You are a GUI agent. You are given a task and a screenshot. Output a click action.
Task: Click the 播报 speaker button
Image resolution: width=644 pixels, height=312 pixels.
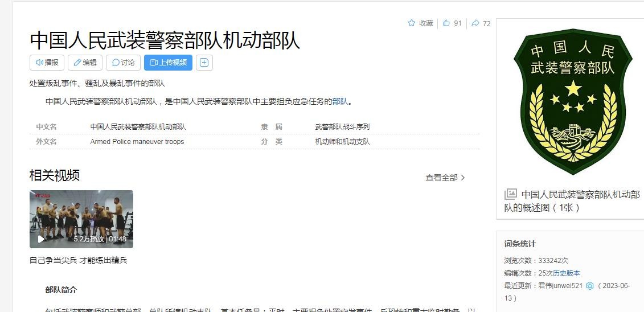[x=47, y=63]
